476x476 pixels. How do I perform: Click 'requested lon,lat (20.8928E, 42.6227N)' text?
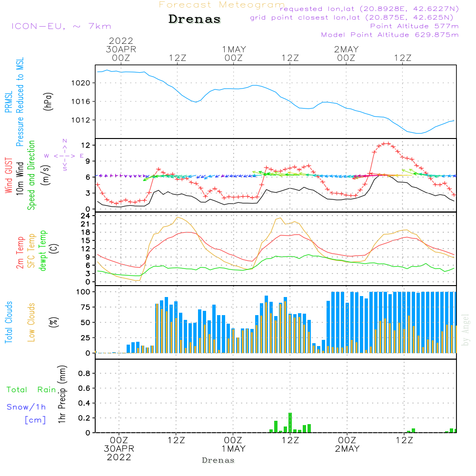pos(369,9)
